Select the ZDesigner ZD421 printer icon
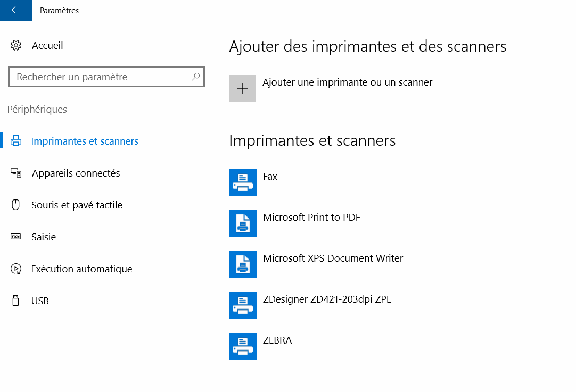Image resolution: width=576 pixels, height=392 pixels. pyautogui.click(x=243, y=305)
